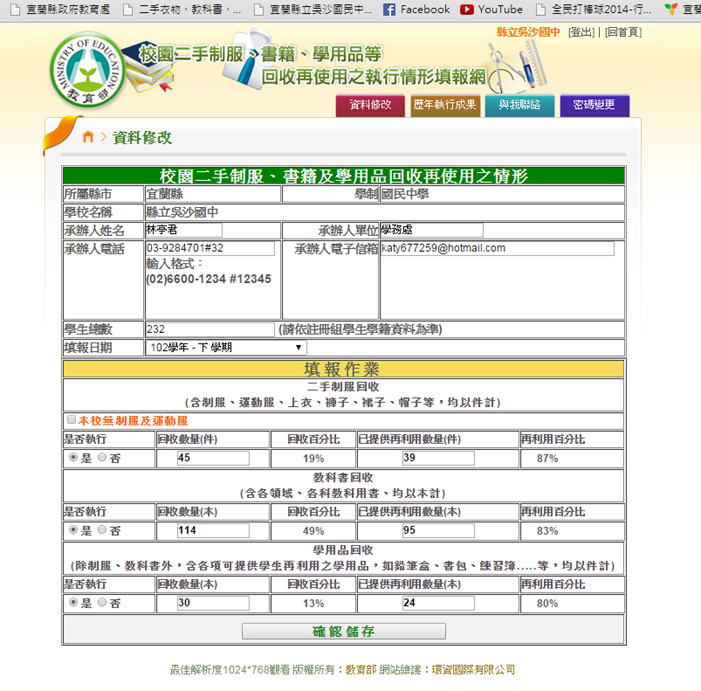Screen dimensions: 701x691
Task: Click the 承辦人電子信箱 email field
Action: [x=497, y=248]
